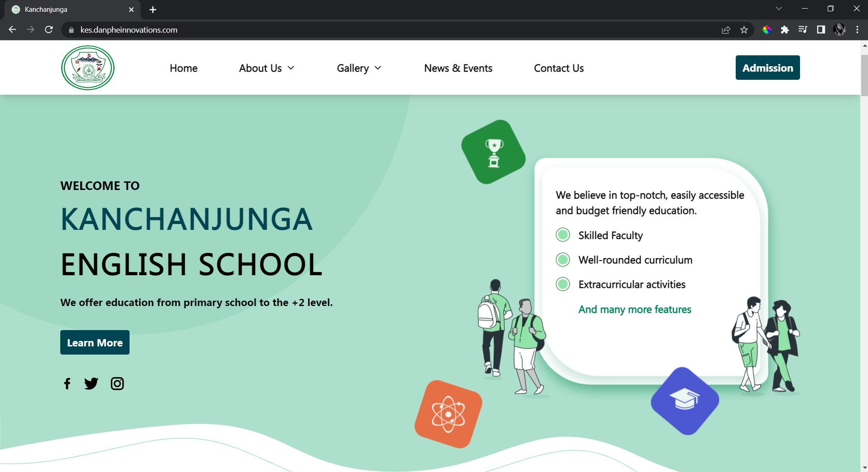The image size is (868, 472).
Task: Open the Twitter social link
Action: tap(91, 384)
